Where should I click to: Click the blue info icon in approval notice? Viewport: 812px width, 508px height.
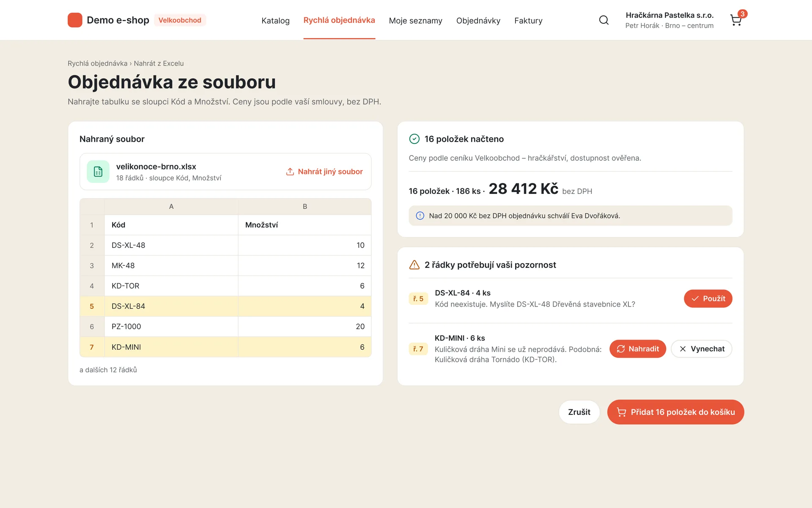pos(420,216)
